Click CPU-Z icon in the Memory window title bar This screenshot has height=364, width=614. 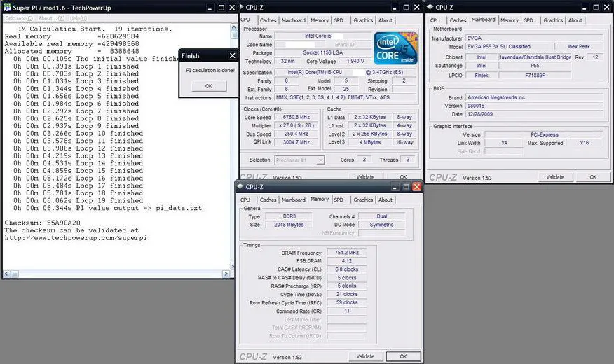pos(240,187)
